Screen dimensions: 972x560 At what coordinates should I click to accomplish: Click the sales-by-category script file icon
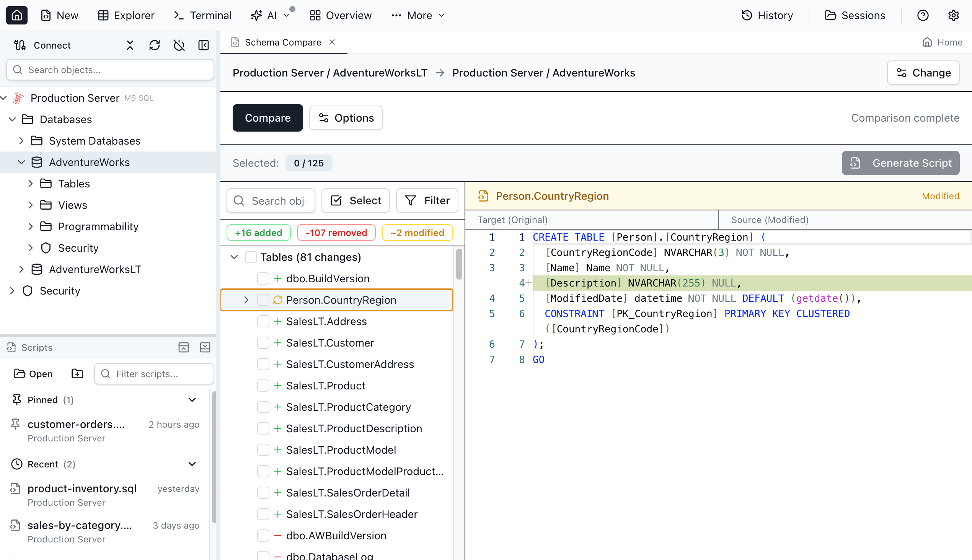coord(15,525)
